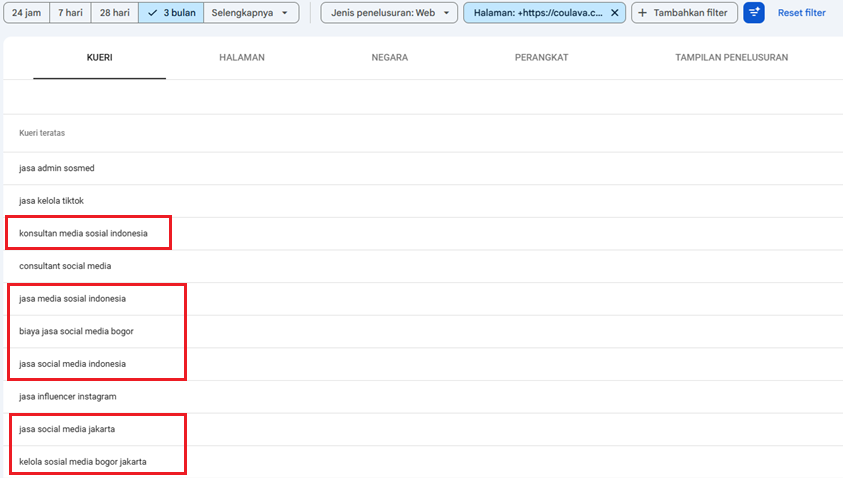Viewport: 843px width, 478px height.
Task: Select query 'jasa kelola tiktok'
Action: (52, 201)
